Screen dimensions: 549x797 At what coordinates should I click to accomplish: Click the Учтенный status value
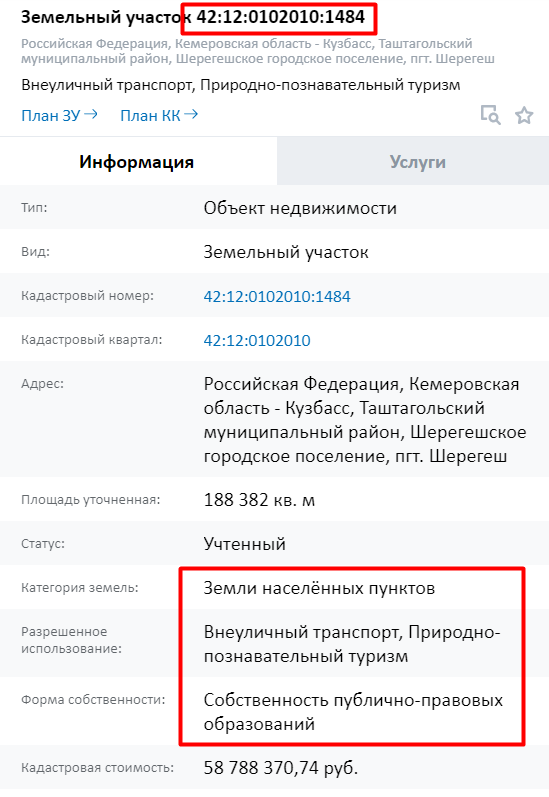[245, 543]
